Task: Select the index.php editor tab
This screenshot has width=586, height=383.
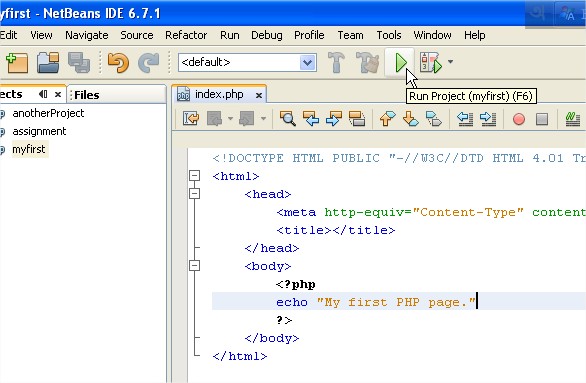Action: coord(219,95)
